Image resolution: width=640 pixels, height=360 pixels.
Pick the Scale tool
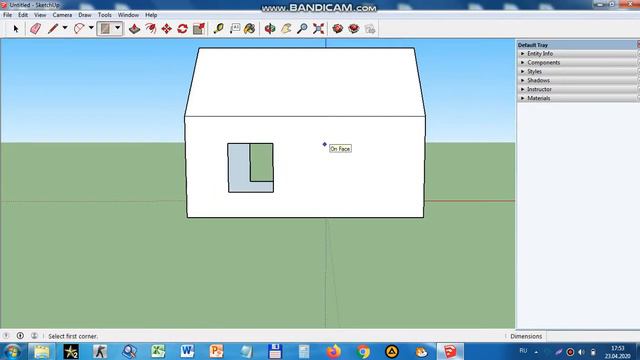click(199, 29)
